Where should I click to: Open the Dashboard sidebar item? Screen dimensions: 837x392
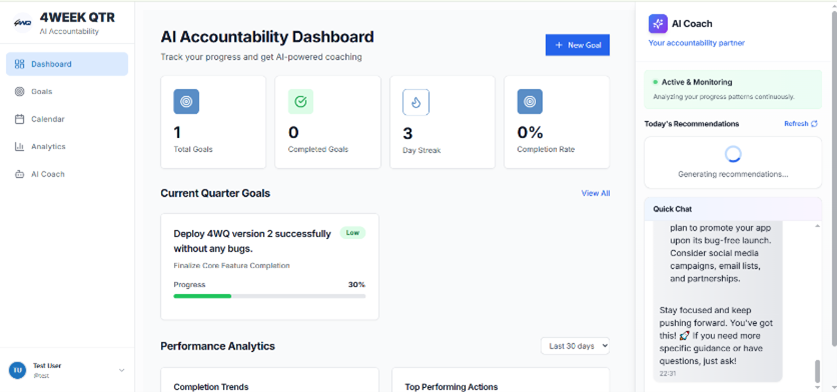click(x=67, y=64)
